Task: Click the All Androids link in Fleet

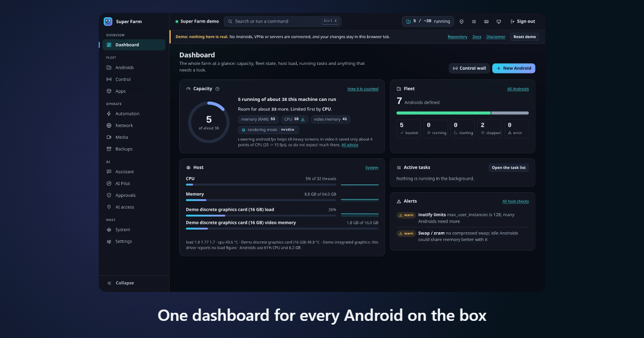Action: [518, 89]
